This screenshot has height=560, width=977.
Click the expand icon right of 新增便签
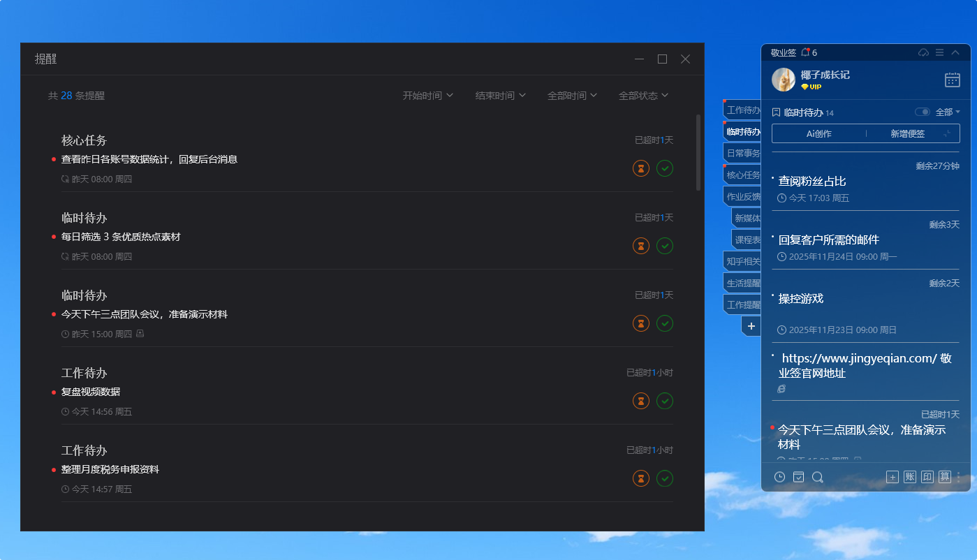click(x=948, y=133)
